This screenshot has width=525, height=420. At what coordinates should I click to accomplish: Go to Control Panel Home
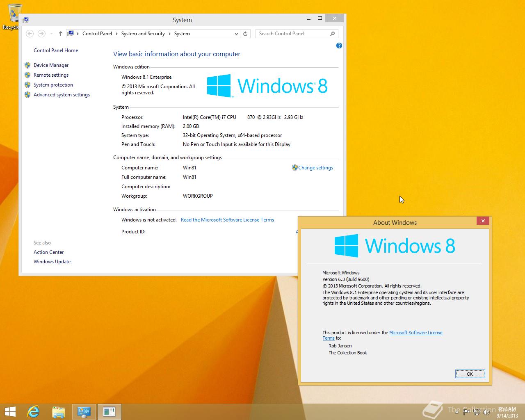(x=56, y=50)
